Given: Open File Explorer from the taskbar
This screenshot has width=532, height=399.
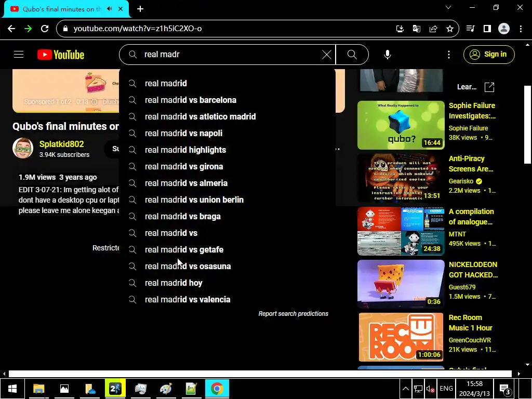Looking at the screenshot, I should (x=38, y=389).
